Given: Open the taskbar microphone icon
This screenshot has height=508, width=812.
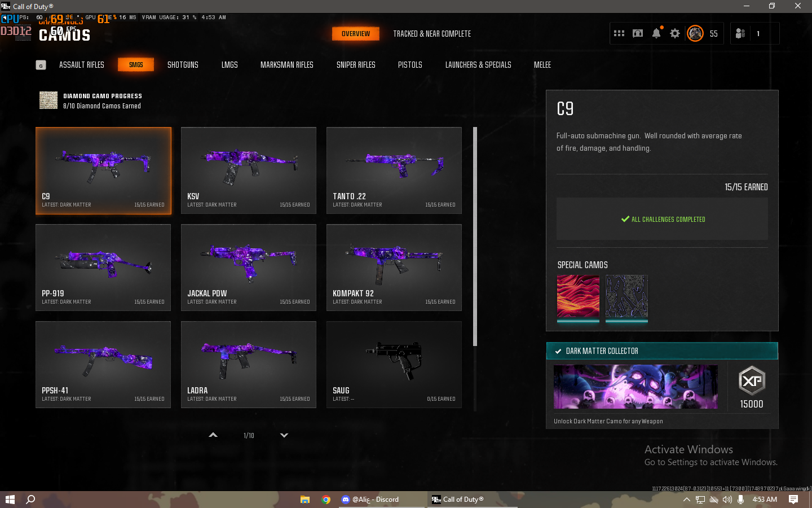Looking at the screenshot, I should [x=740, y=500].
